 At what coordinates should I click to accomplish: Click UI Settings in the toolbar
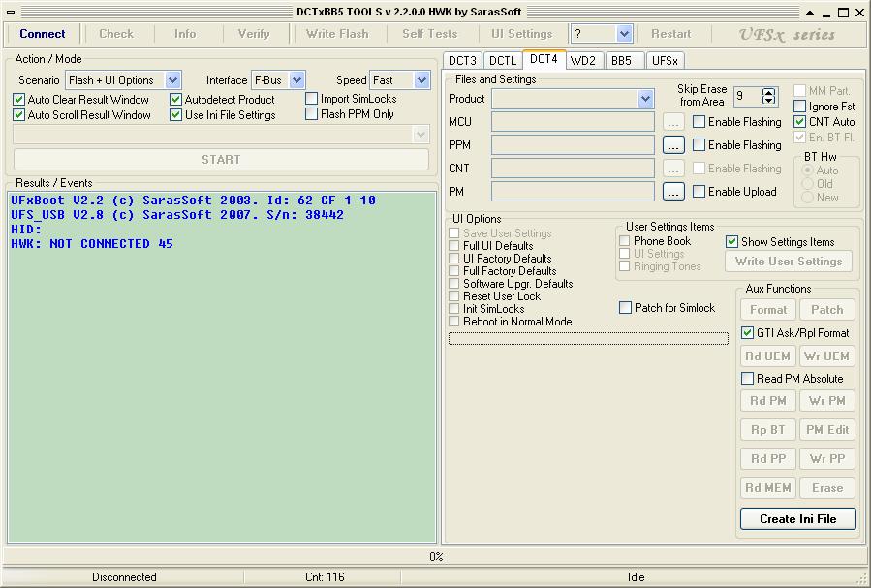pyautogui.click(x=521, y=34)
